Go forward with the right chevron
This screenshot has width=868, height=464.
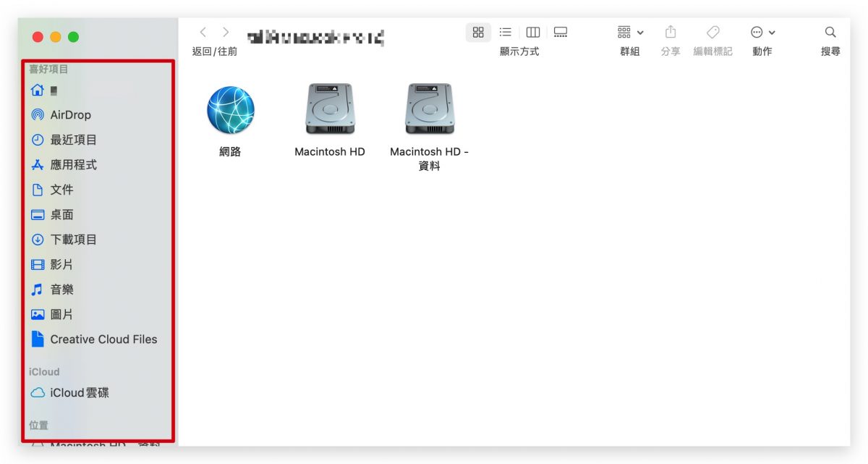click(226, 33)
